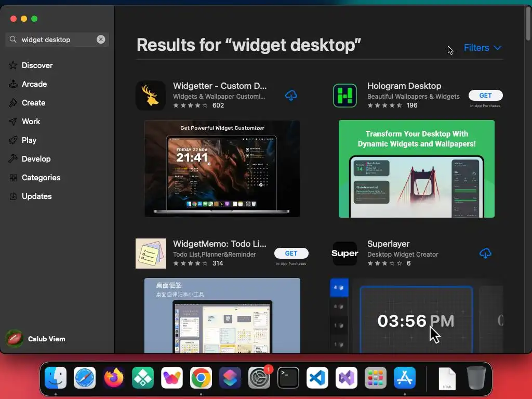
Task: Click 'Beautiful Wallpapers & Widgets' subtitle
Action: (413, 96)
